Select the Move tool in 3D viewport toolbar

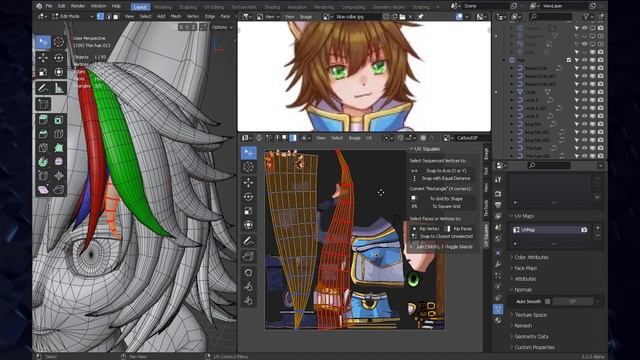43,58
